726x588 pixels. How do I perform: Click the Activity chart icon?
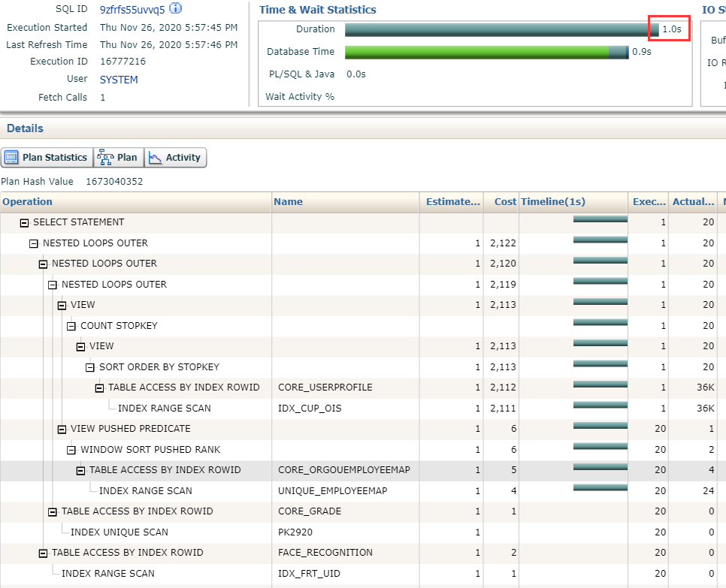point(155,158)
